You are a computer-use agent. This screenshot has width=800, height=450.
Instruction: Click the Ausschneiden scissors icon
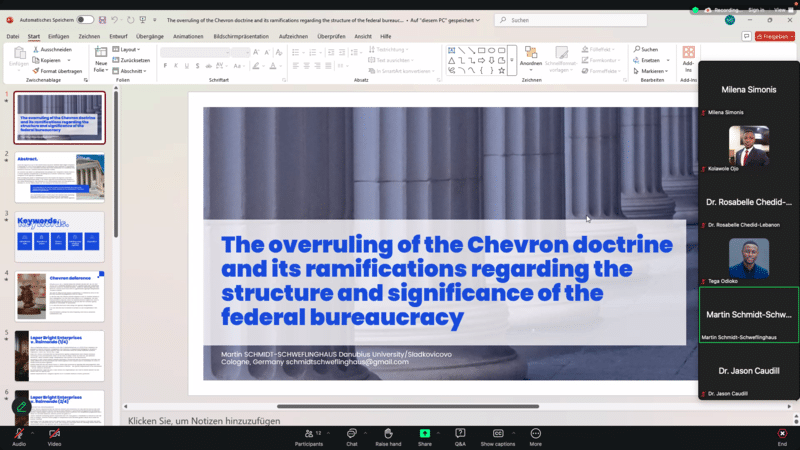[x=36, y=49]
